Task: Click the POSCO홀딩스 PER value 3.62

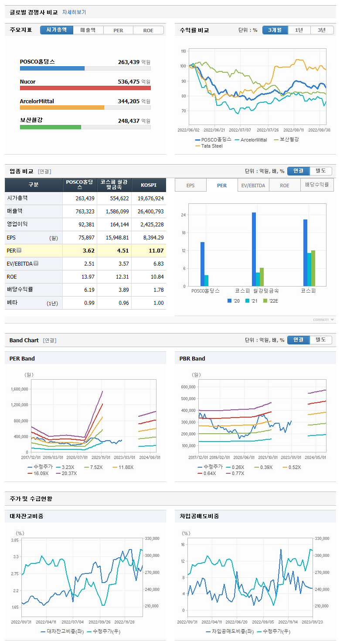Action: click(88, 251)
